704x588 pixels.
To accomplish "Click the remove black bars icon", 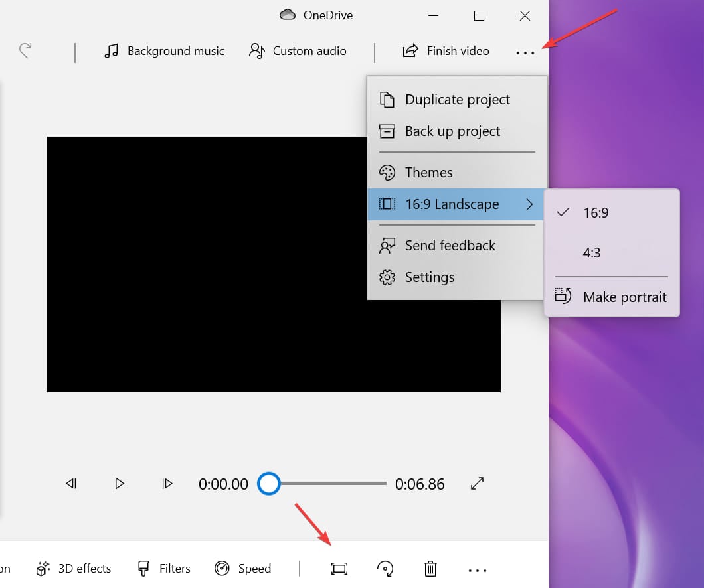I will (x=339, y=569).
